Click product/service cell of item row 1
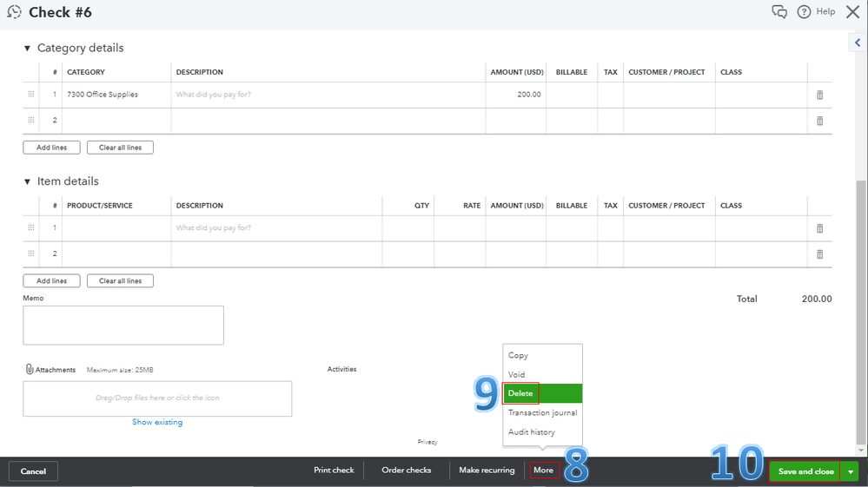868x487 pixels. (116, 227)
